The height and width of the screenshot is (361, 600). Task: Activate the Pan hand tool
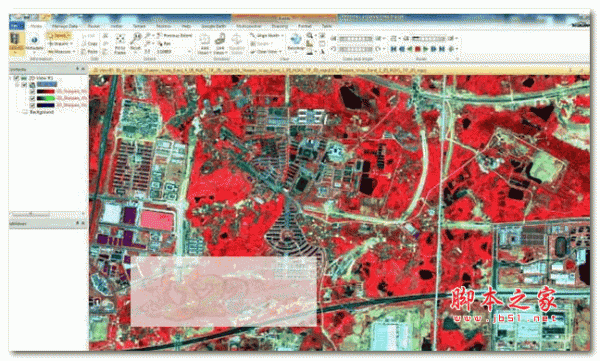click(163, 44)
